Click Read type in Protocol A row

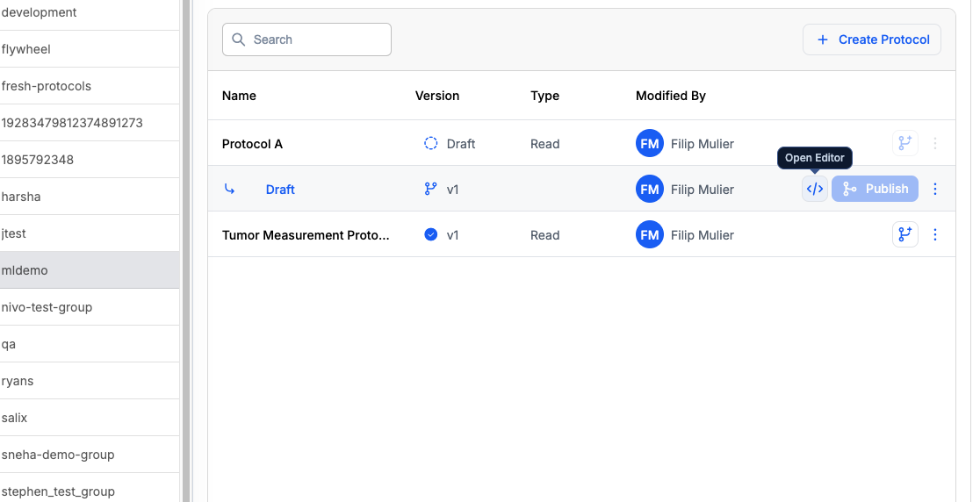[x=544, y=144]
